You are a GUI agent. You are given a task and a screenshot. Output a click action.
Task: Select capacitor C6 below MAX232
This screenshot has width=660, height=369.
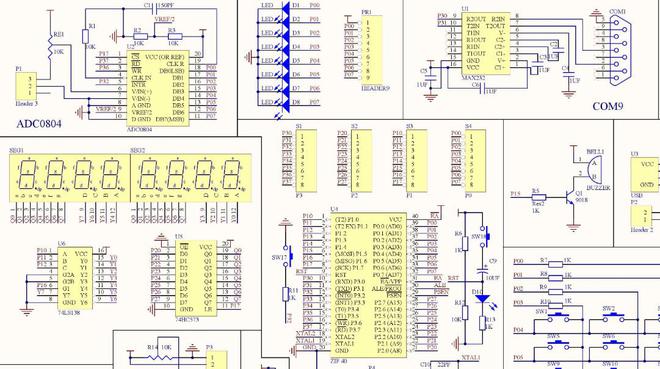482,88
